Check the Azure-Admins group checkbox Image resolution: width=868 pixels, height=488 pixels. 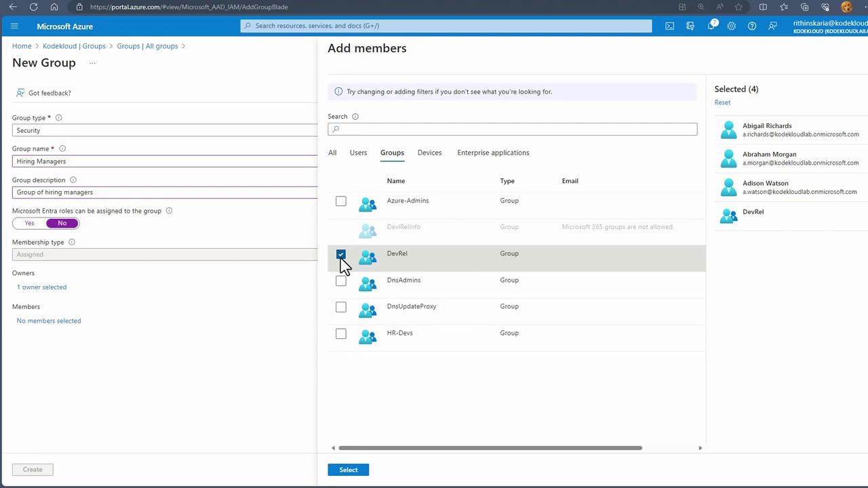341,201
